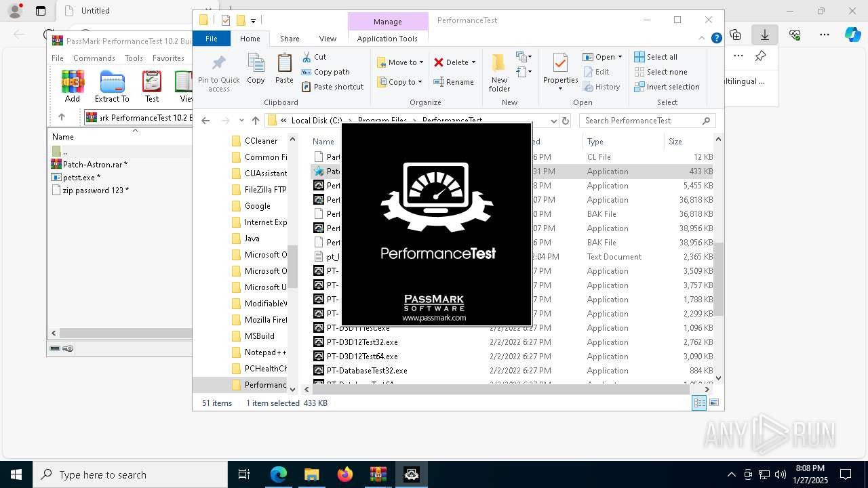The width and height of the screenshot is (868, 488).
Task: Create a New folder from ribbon
Action: pos(499,73)
